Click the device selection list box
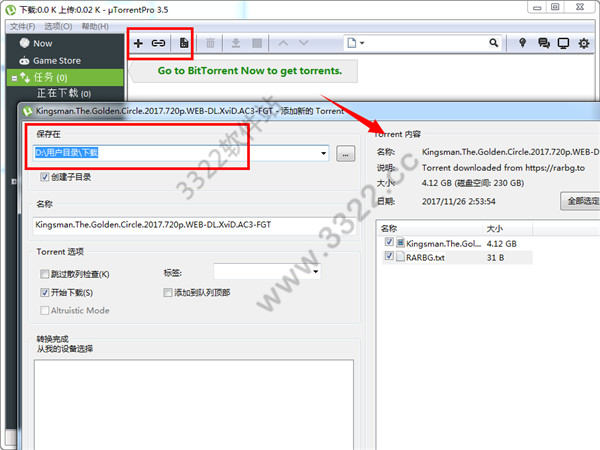This screenshot has height=450, width=600. pos(194,404)
